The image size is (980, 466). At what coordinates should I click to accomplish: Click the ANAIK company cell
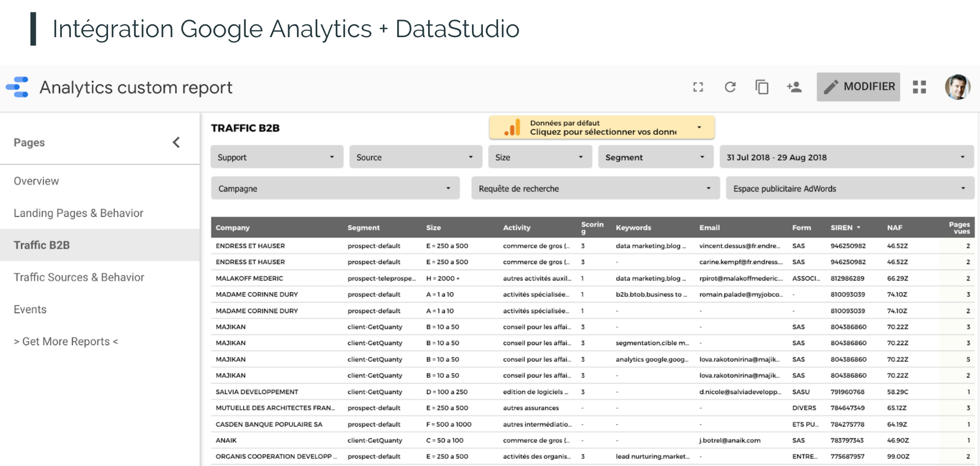pyautogui.click(x=226, y=440)
